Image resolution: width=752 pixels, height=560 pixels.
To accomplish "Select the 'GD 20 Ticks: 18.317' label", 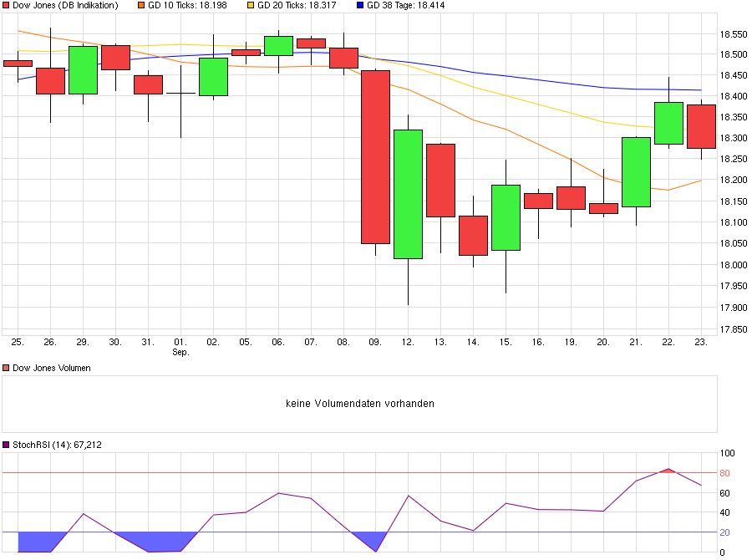I will (x=297, y=5).
